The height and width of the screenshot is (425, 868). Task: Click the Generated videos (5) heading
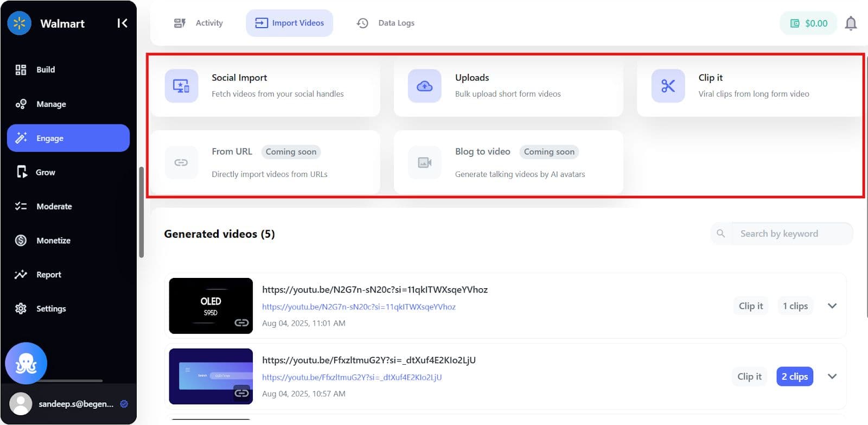point(219,234)
